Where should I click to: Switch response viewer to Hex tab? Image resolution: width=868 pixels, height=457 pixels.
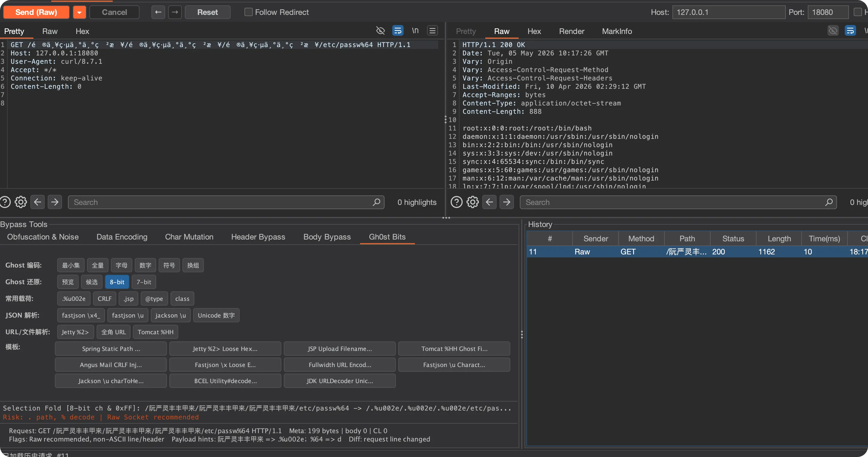534,31
